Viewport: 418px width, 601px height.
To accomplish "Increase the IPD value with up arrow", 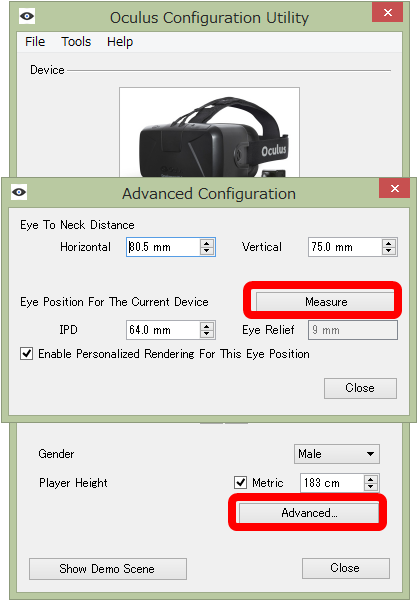I will [x=207, y=327].
